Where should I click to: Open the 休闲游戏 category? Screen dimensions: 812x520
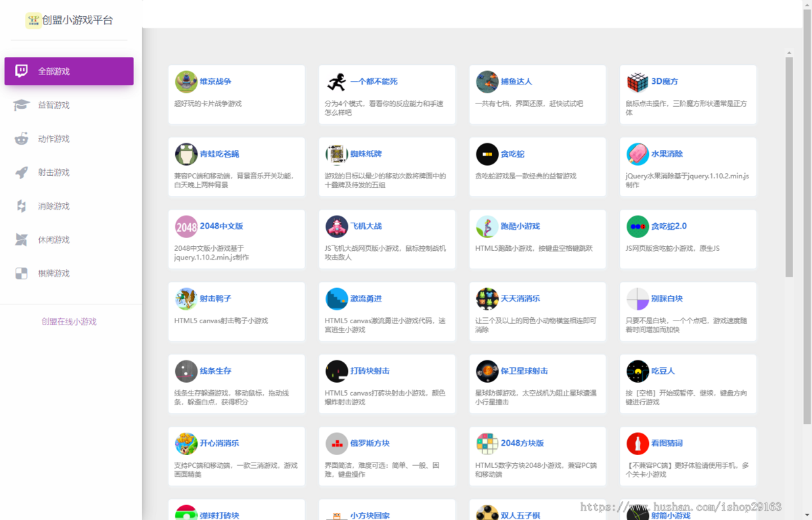69,240
